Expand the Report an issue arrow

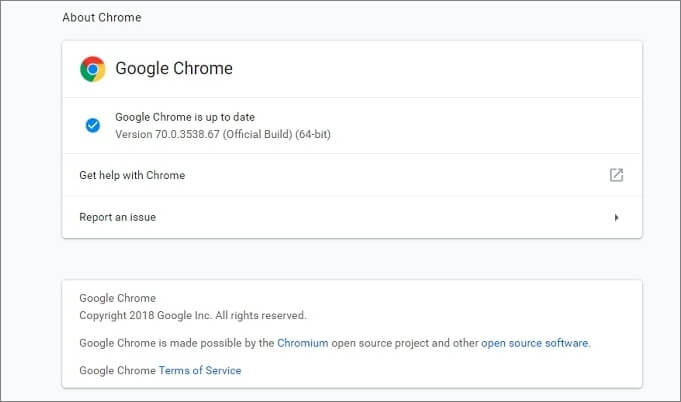616,217
